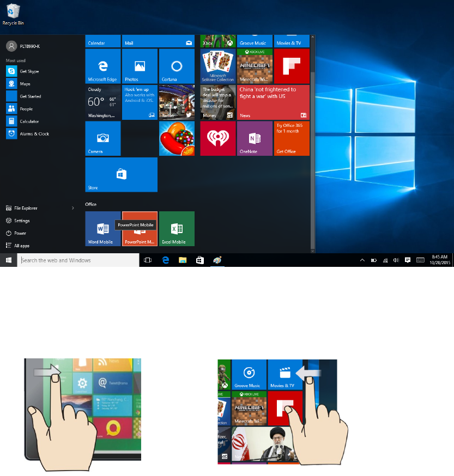Click the volume tray icon
This screenshot has width=454, height=476.
point(396,260)
